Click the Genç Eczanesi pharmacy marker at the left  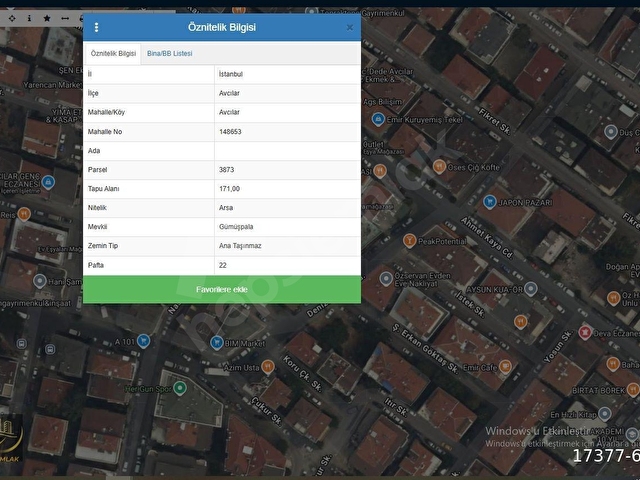48,182
